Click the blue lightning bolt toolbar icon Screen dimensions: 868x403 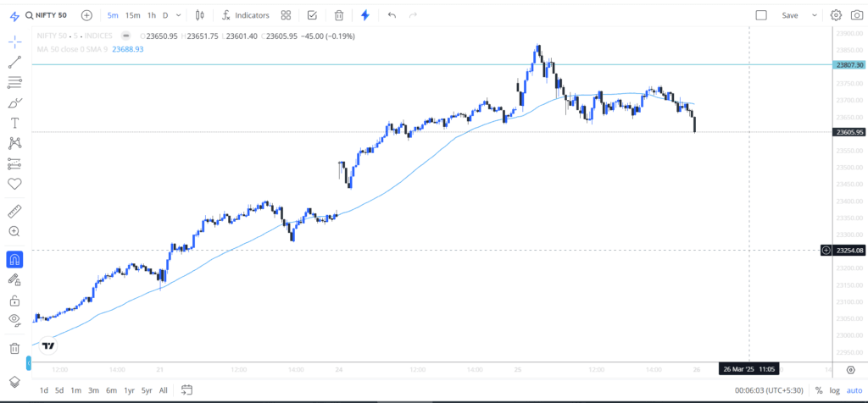point(364,15)
